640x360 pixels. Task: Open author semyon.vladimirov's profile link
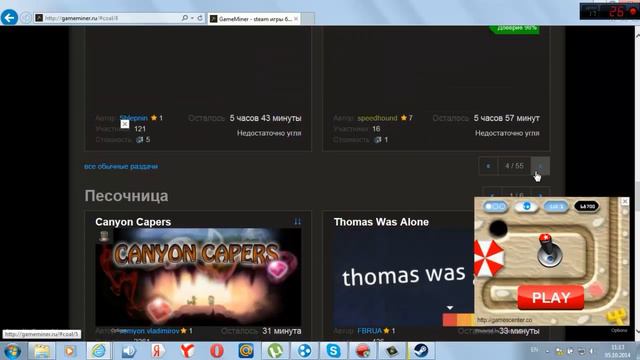(149, 331)
